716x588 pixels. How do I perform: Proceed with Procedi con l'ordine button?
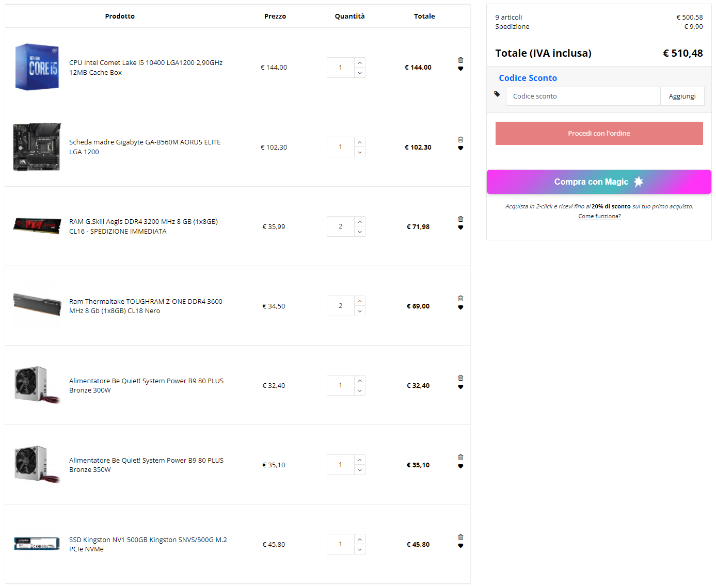pos(599,133)
